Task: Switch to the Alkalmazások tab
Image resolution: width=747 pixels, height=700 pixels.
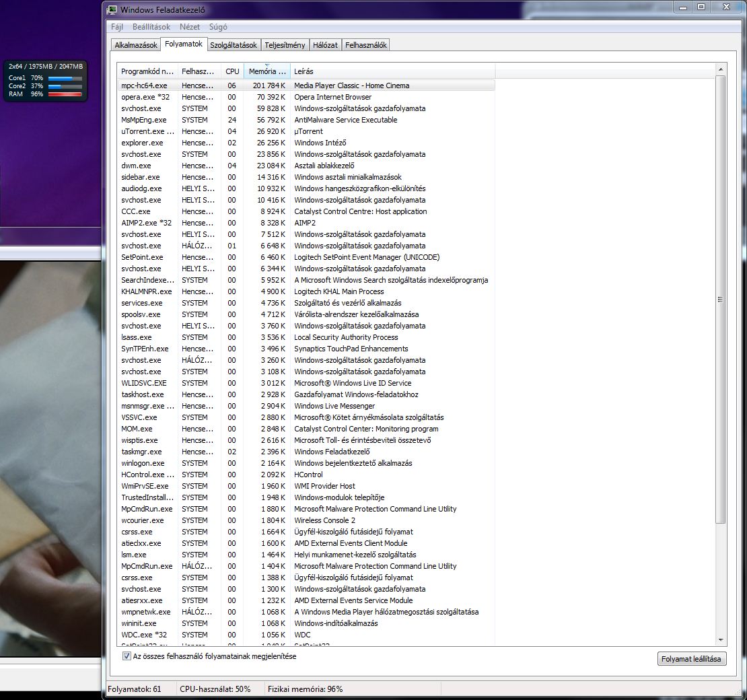Action: pyautogui.click(x=136, y=45)
